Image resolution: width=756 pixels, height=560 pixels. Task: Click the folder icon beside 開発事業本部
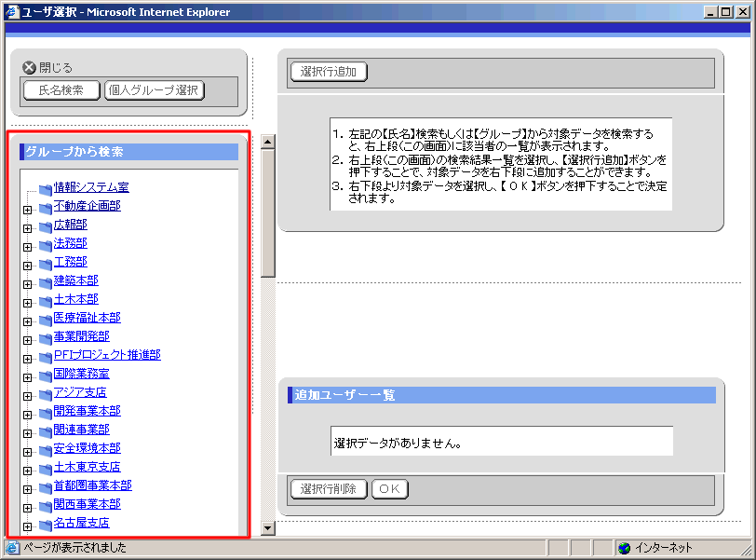[x=46, y=414]
